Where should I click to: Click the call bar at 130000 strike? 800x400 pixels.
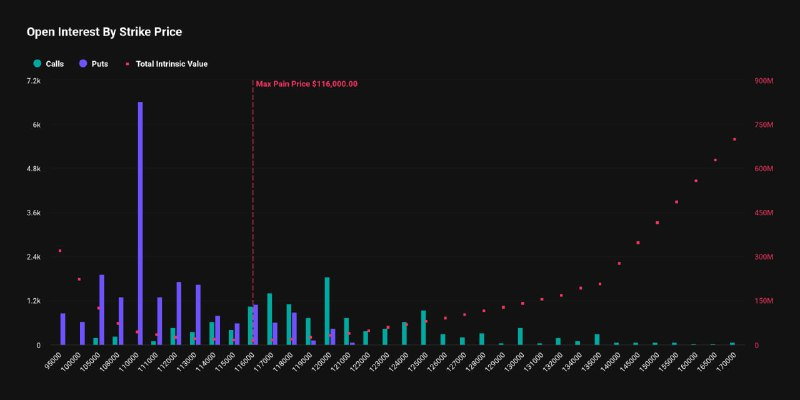(520, 336)
